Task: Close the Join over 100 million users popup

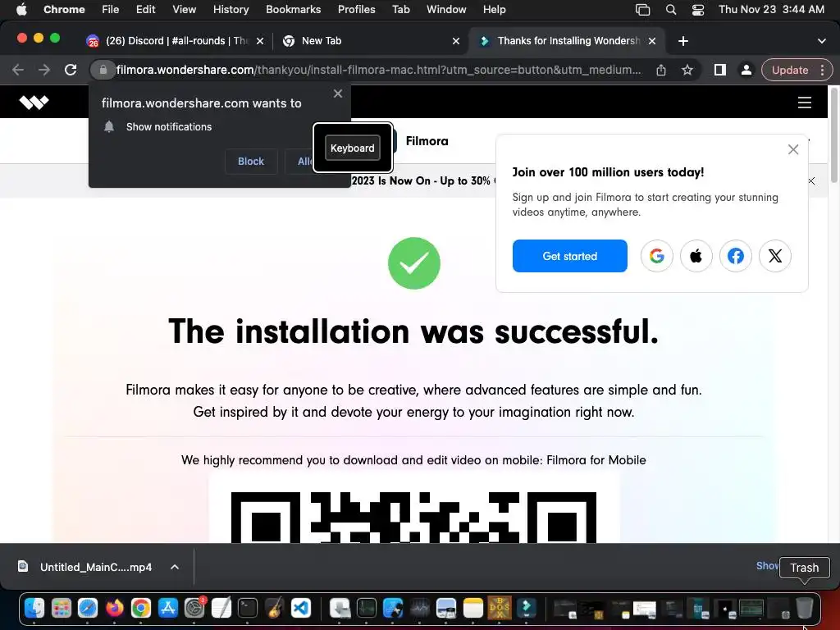Action: [793, 149]
